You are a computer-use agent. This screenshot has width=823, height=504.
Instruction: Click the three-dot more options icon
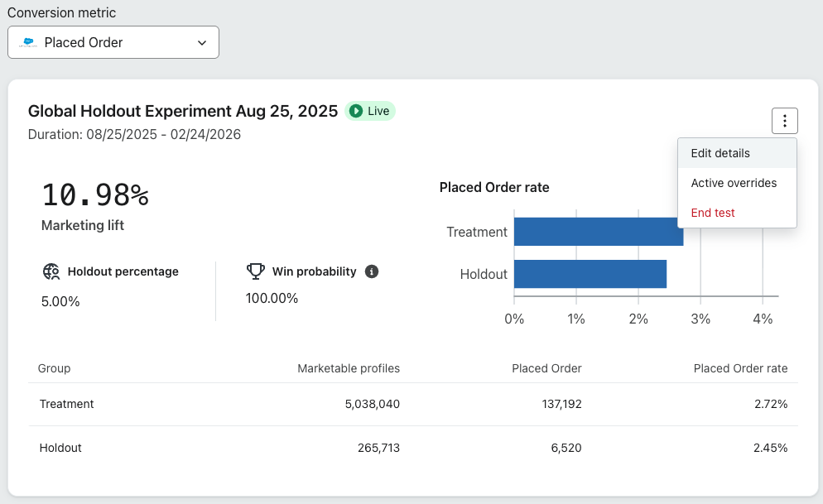tap(784, 122)
